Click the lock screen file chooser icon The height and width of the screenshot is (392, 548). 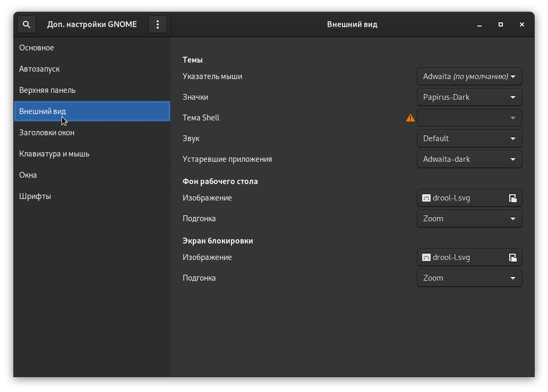pos(512,257)
